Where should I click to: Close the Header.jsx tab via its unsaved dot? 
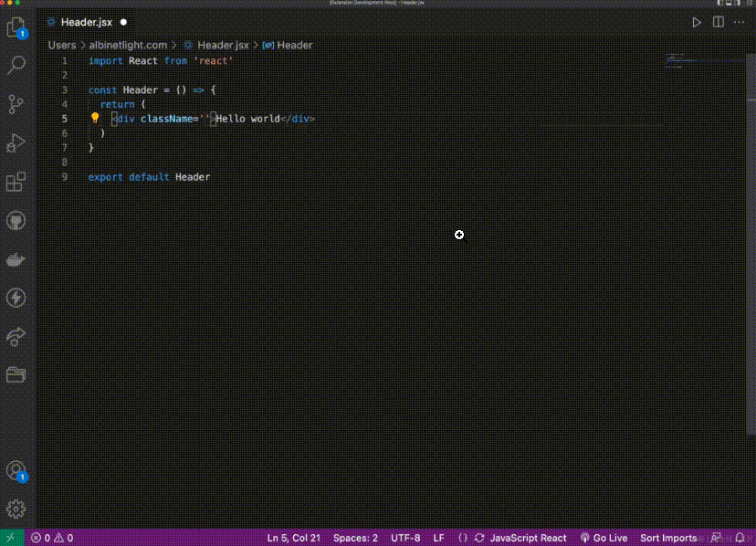123,22
